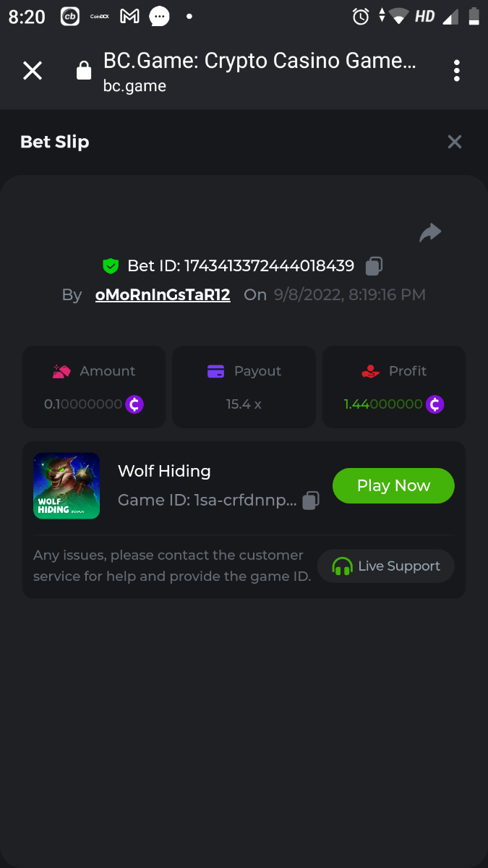The image size is (488, 868).
Task: Tap the share arrow icon
Action: coord(430,232)
